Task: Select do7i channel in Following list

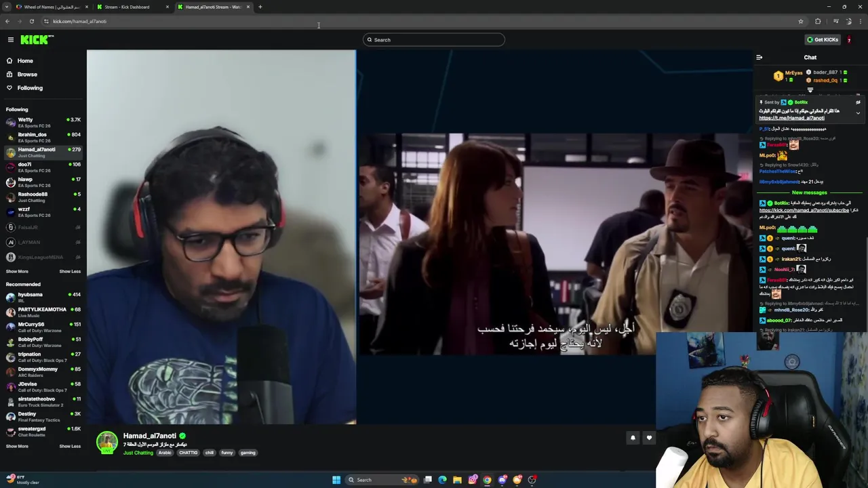Action: [42, 167]
